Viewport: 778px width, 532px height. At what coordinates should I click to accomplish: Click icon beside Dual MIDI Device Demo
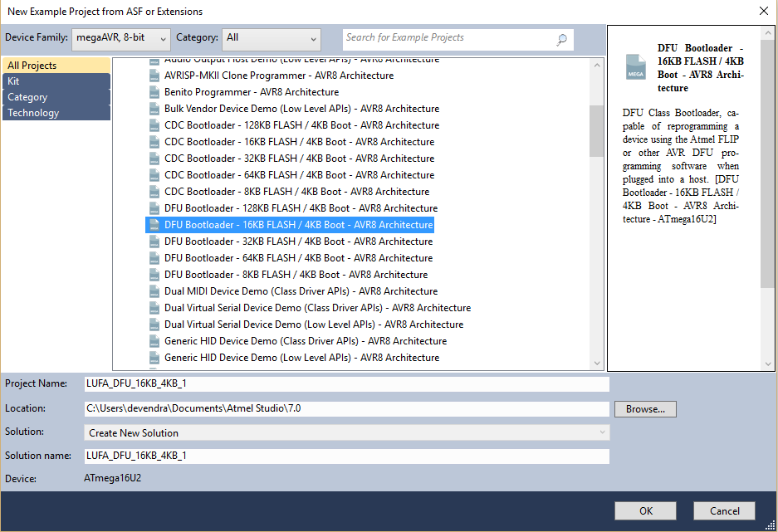(x=154, y=291)
